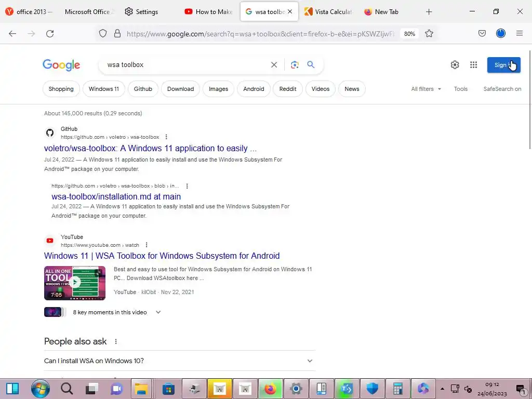
Task: Open Microsoft Store from taskbar
Action: [x=168, y=389]
